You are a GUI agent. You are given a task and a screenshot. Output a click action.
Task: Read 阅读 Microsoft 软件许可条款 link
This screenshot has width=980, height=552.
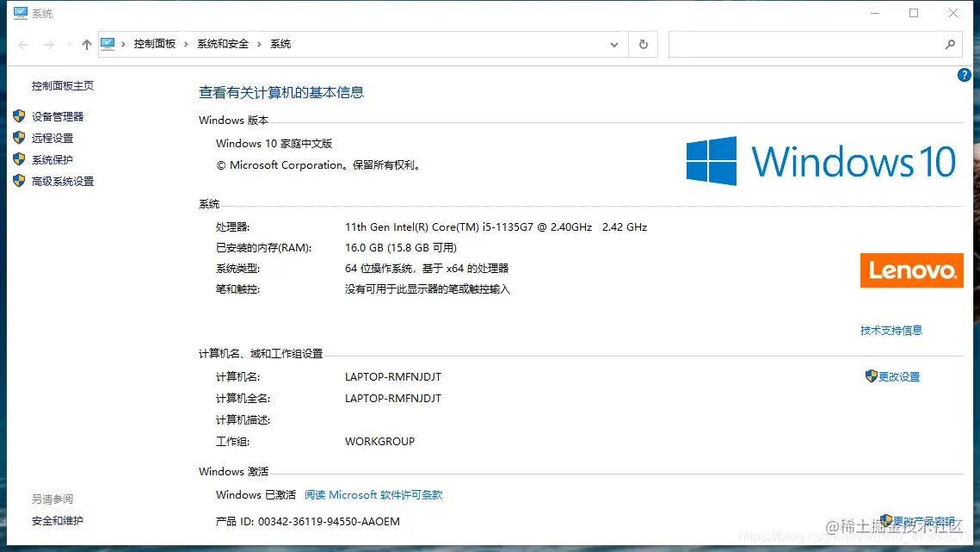[x=373, y=495]
